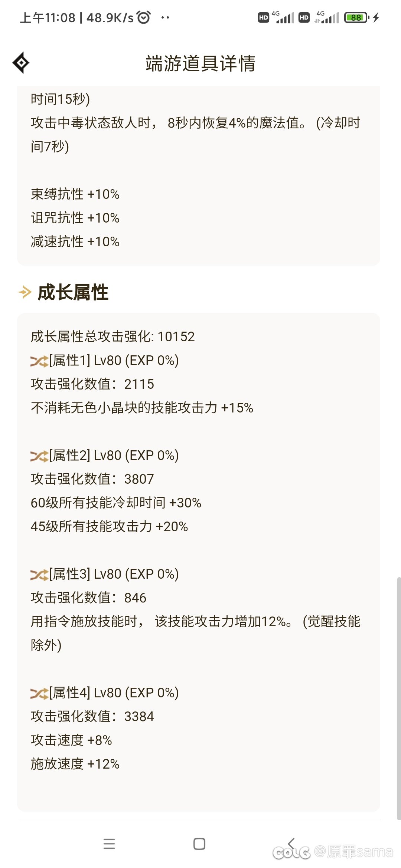401x868 pixels.
Task: Tap the Android back chevron button
Action: [x=291, y=844]
